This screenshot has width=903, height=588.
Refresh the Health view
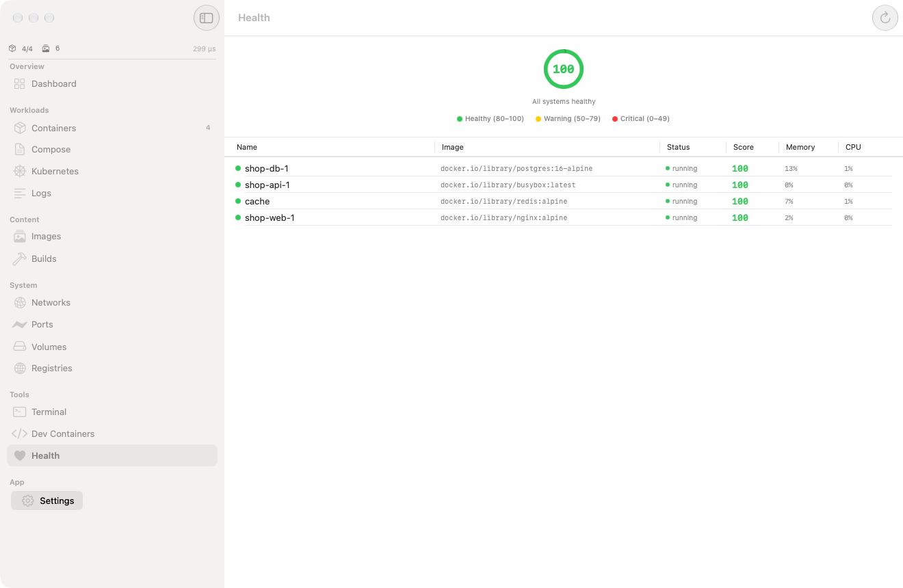point(885,18)
